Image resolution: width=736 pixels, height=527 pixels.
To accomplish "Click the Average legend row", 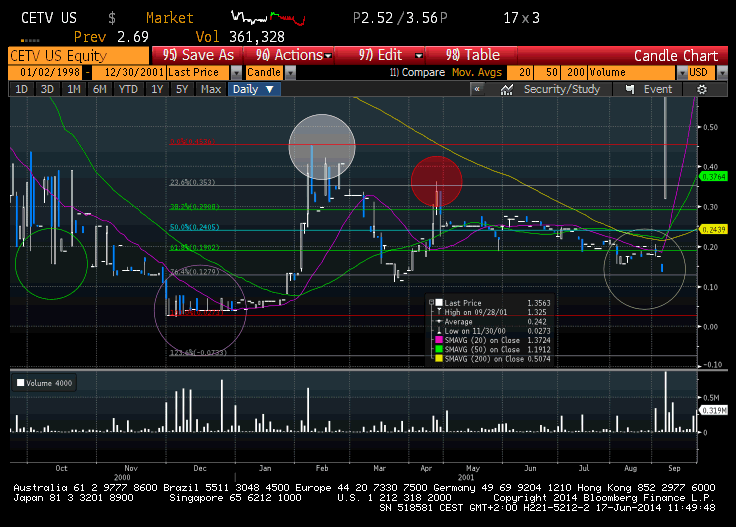I will coord(491,321).
